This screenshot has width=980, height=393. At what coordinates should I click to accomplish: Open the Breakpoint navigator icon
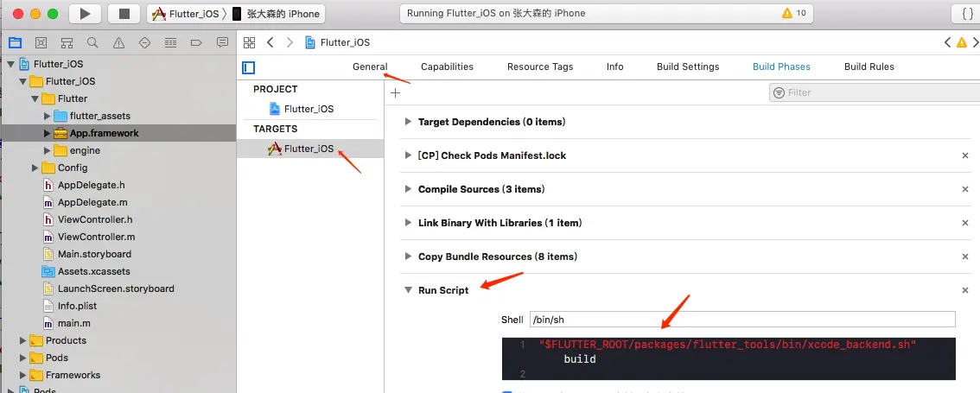tap(196, 42)
